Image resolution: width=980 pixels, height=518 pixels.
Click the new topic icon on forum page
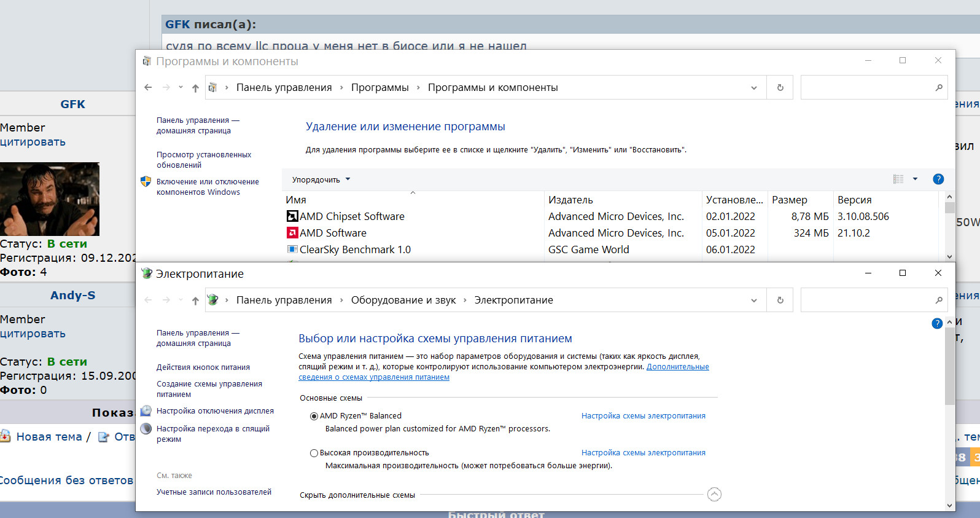(5, 436)
